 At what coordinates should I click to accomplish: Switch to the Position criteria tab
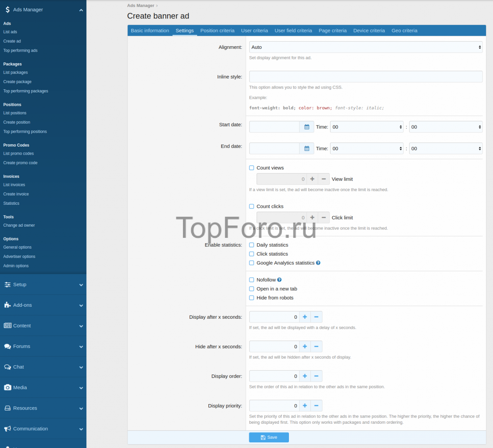point(217,31)
